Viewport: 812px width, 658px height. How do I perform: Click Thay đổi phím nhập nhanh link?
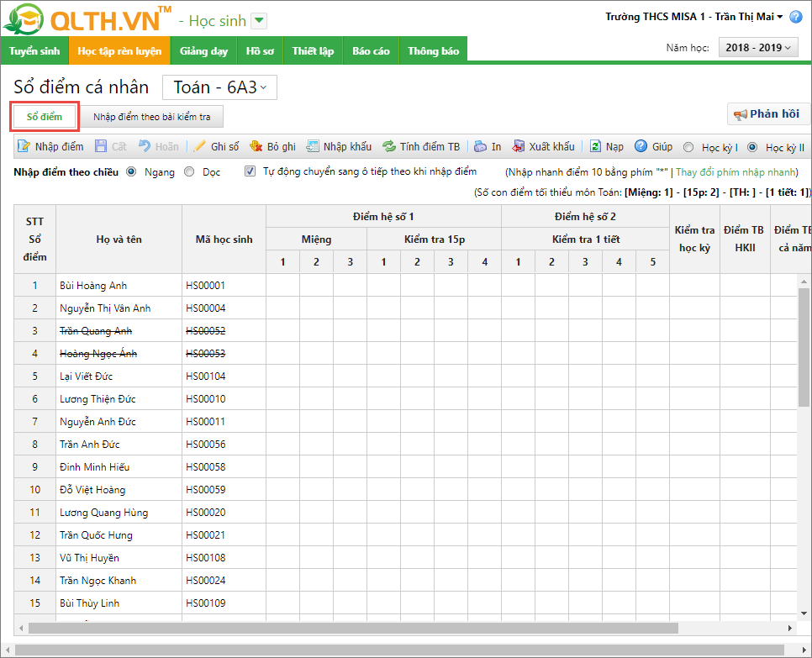pyautogui.click(x=736, y=171)
